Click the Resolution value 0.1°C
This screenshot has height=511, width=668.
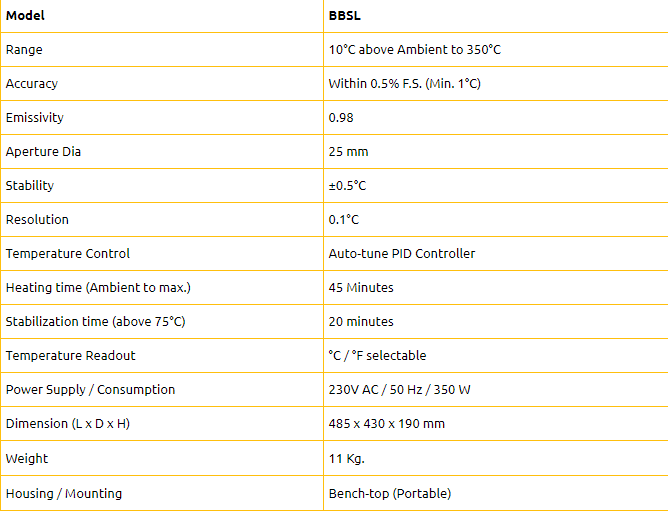click(x=344, y=219)
